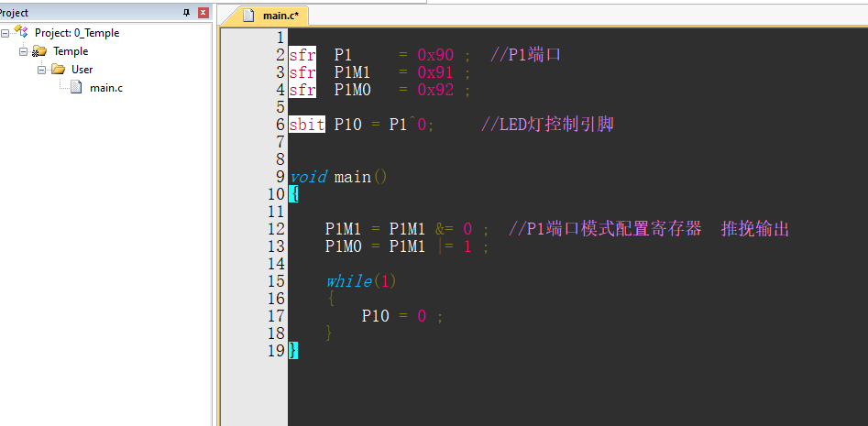The width and height of the screenshot is (868, 426).
Task: Select the User group label
Action: (x=82, y=70)
